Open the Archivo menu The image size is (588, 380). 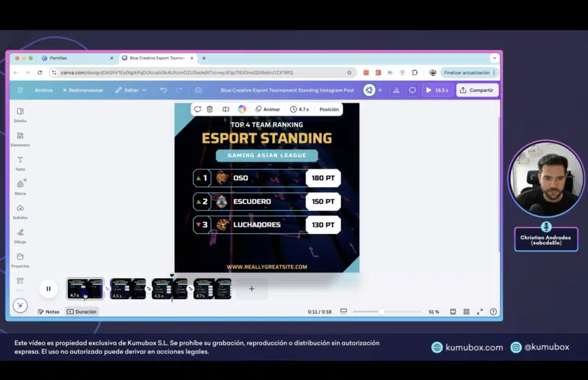44,90
